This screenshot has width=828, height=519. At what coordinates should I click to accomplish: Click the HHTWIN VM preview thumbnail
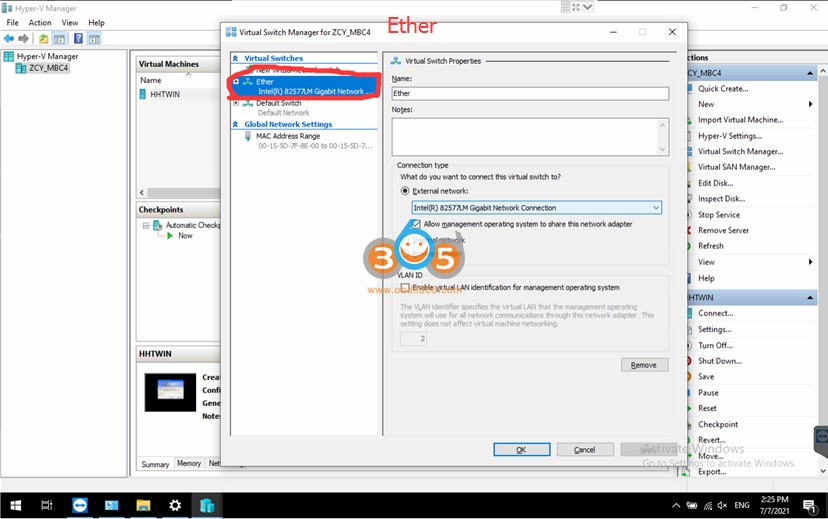tap(170, 392)
